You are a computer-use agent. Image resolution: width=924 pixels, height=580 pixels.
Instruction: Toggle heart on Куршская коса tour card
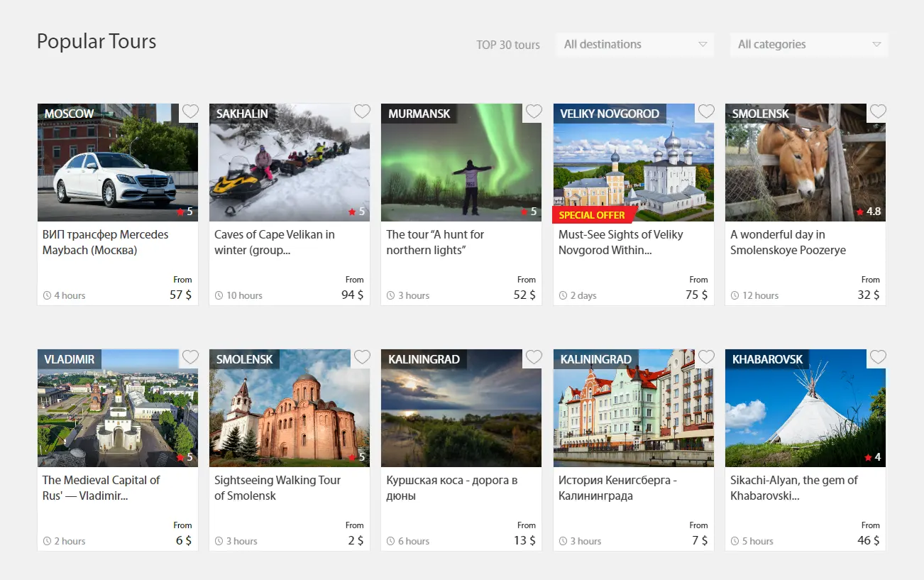[534, 357]
